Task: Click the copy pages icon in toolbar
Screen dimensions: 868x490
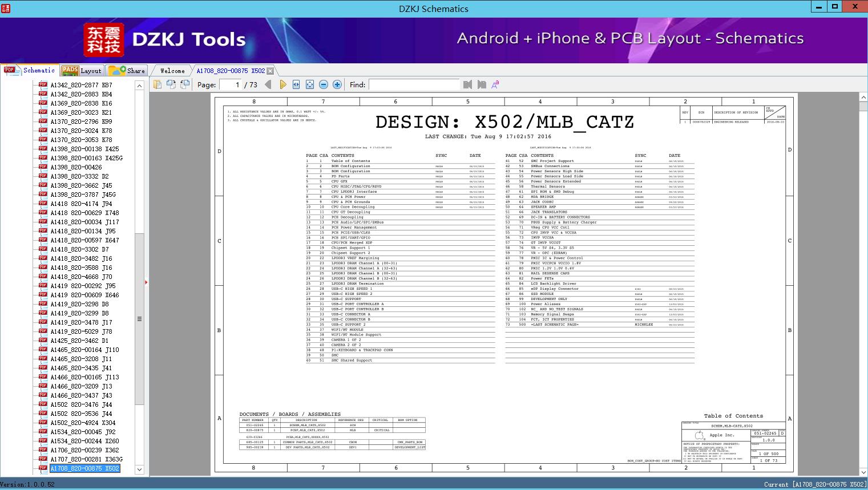Action: point(158,84)
